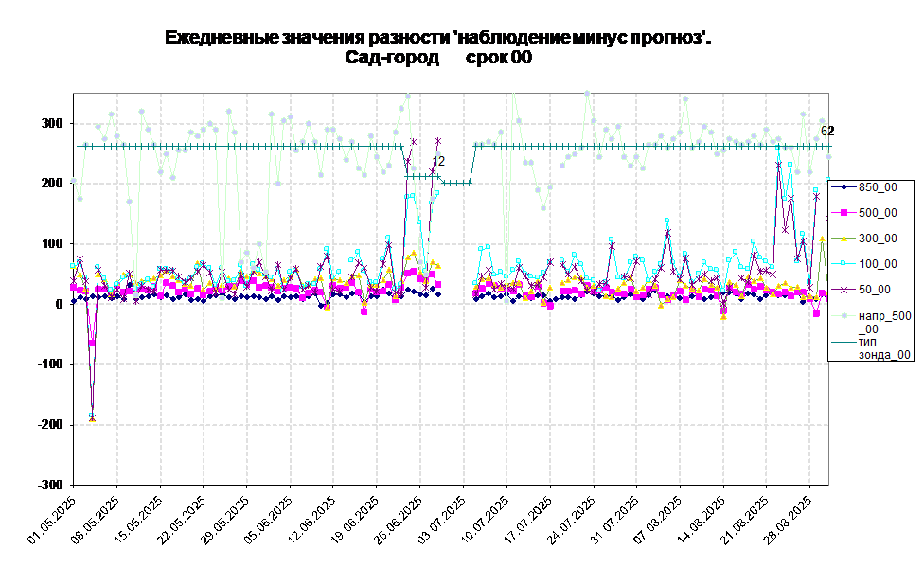Select the тип зонда_00 legend label

tap(884, 347)
